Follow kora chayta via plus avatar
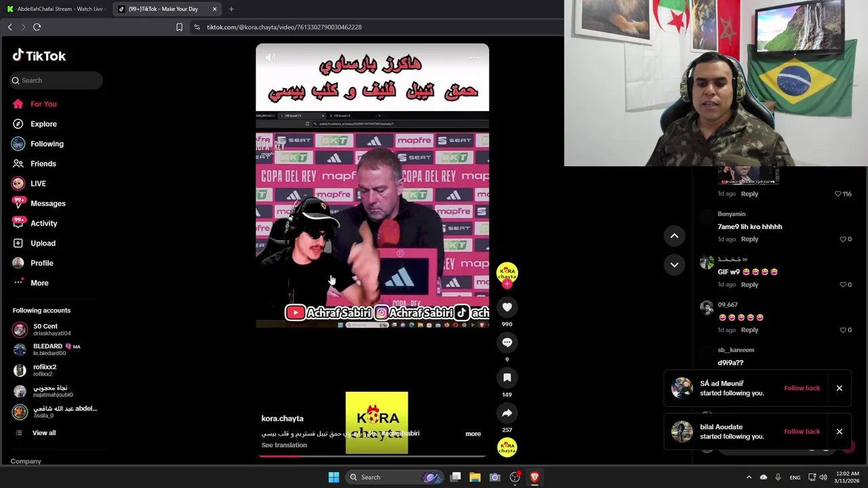The height and width of the screenshot is (488, 868). 507,283
